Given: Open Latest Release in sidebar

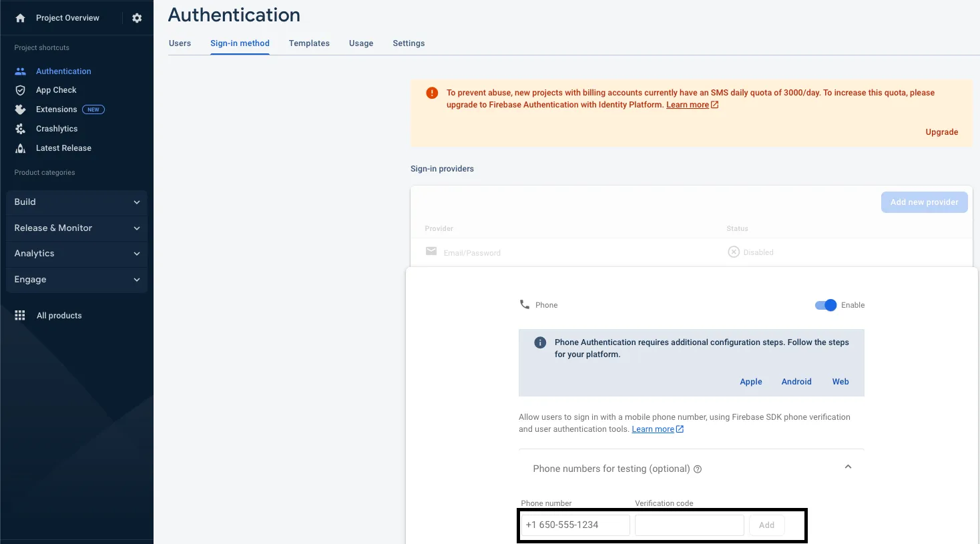Looking at the screenshot, I should click(x=63, y=148).
